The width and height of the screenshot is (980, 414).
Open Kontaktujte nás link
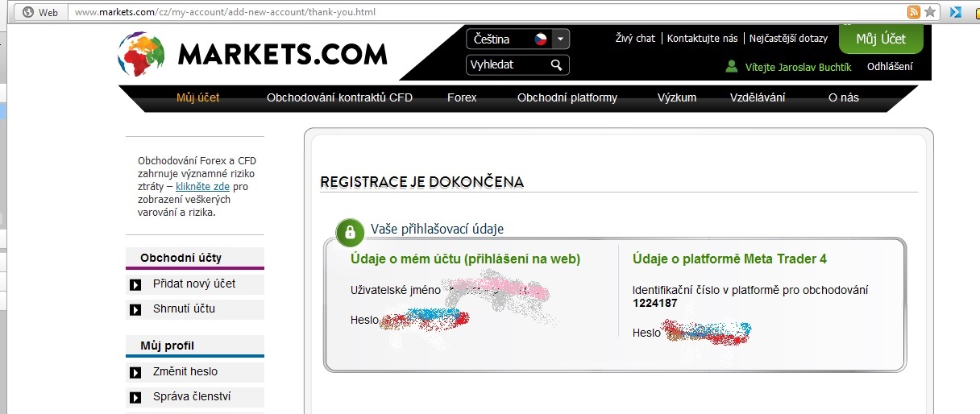[703, 38]
